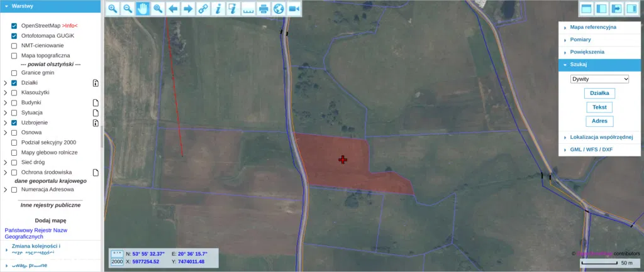Screen dimensions: 644x272
Task: Turn on the Budynki layer checkbox
Action: [x=14, y=102]
